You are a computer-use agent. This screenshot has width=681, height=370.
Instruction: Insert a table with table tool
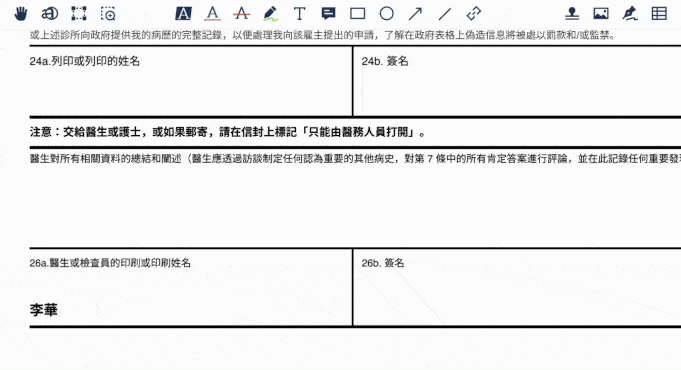pyautogui.click(x=659, y=14)
